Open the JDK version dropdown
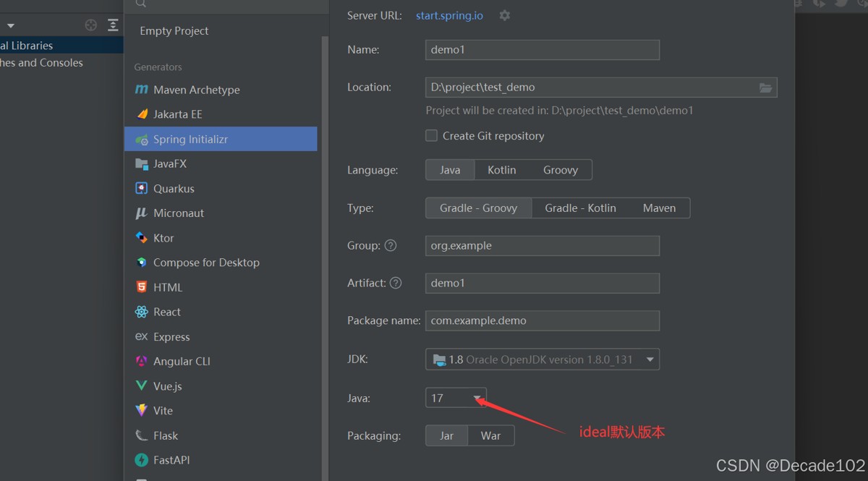Viewport: 868px width, 481px height. (x=650, y=359)
